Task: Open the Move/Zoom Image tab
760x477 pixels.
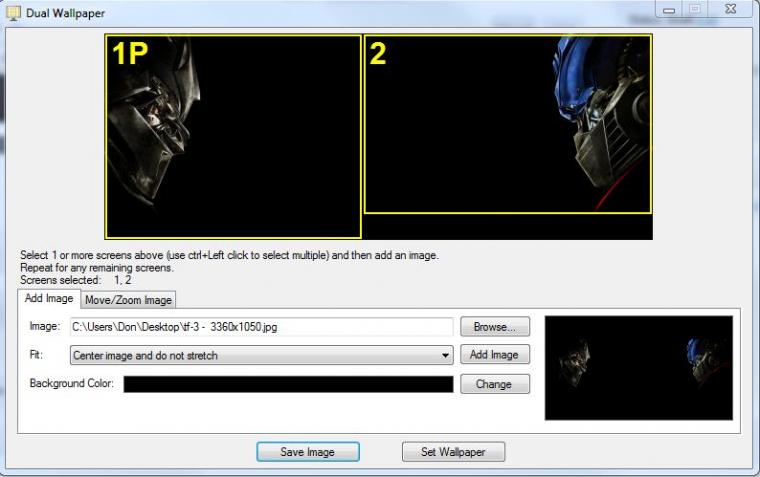Action: pos(128,300)
